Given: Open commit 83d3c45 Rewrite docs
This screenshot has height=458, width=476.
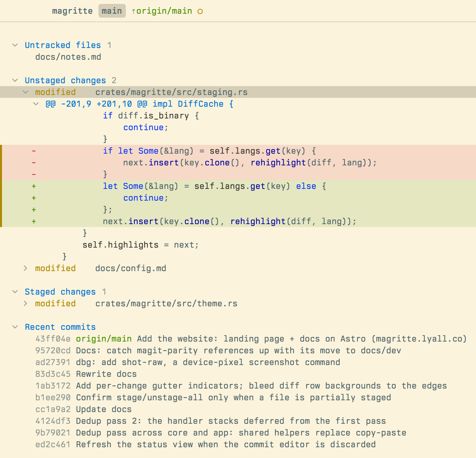Looking at the screenshot, I should point(86,374).
